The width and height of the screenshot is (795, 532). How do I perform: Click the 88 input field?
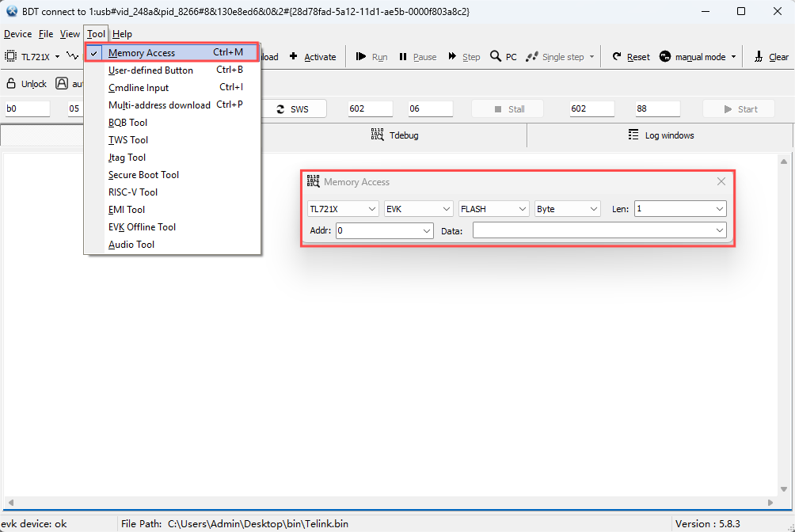[x=657, y=108]
